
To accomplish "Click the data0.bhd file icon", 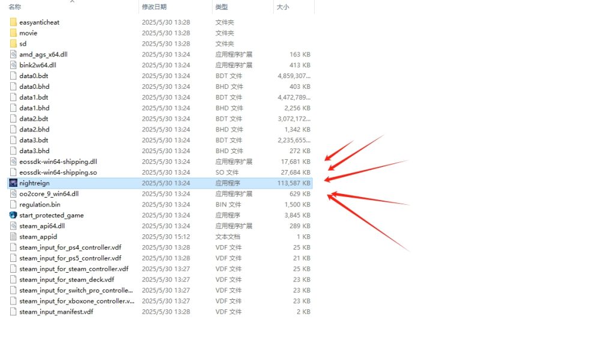I will click(13, 86).
